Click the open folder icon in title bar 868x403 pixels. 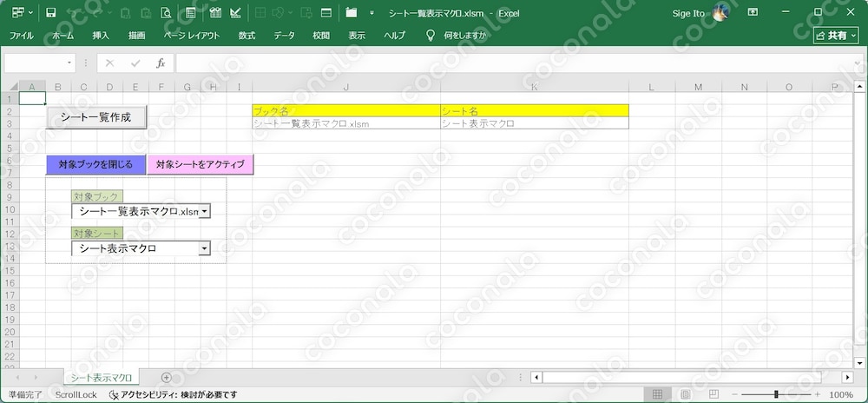point(351,13)
